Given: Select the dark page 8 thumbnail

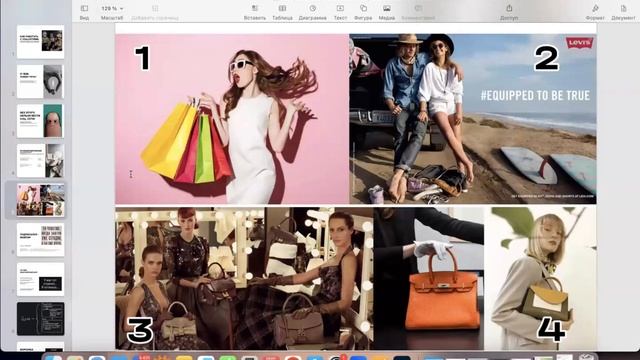Looking at the screenshot, I should click(x=40, y=319).
